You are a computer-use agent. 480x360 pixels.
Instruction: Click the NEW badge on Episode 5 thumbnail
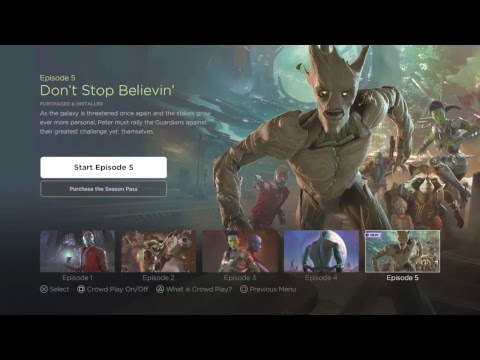[x=373, y=235]
